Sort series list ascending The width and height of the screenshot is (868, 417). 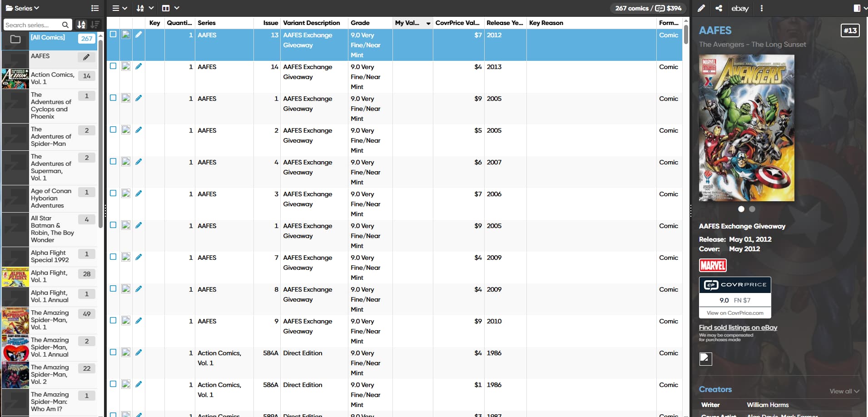pyautogui.click(x=81, y=25)
